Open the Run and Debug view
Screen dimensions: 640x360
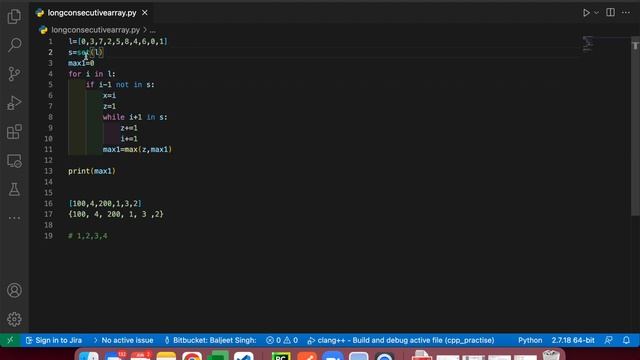(x=14, y=103)
